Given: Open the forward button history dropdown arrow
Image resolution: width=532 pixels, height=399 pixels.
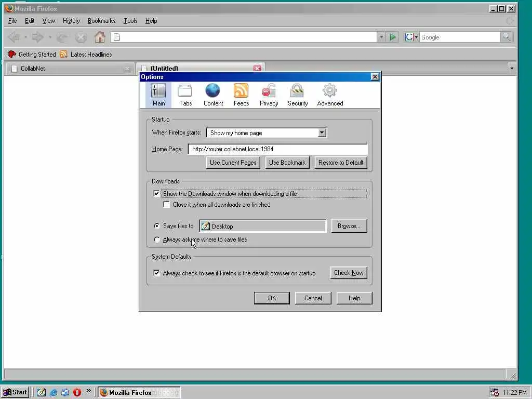Looking at the screenshot, I should tap(50, 37).
